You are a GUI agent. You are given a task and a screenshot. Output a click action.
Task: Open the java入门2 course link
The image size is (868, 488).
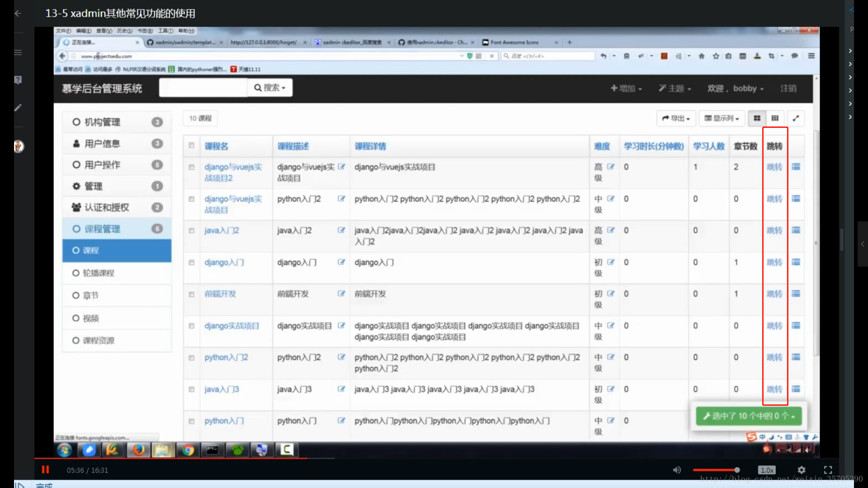tap(222, 230)
